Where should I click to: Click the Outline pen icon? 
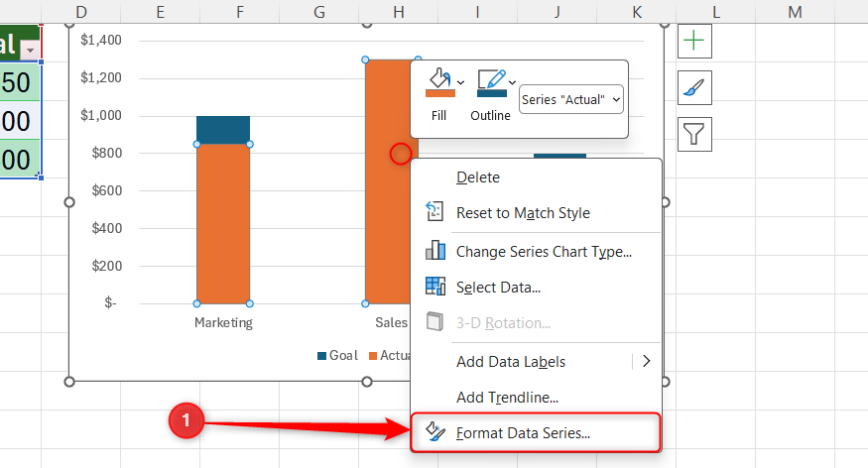click(x=491, y=78)
